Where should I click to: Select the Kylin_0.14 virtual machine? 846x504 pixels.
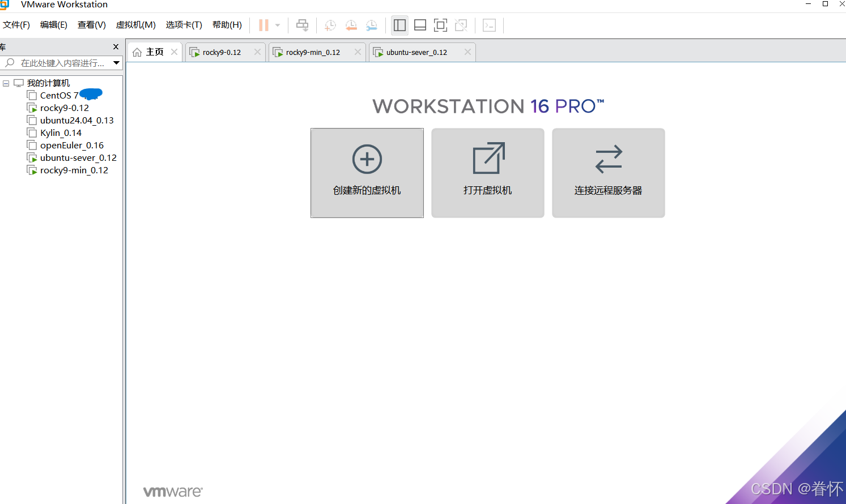61,133
